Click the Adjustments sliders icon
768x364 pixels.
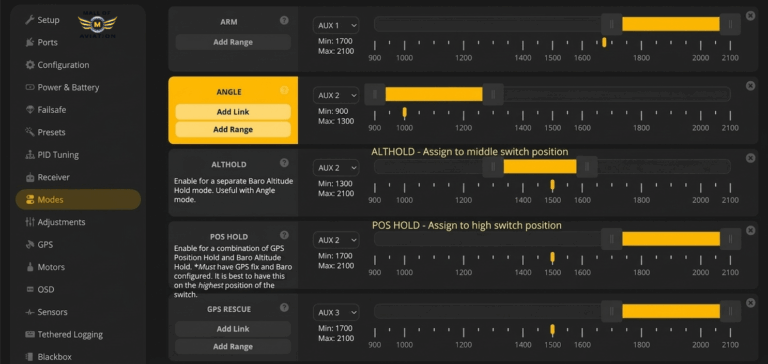click(x=30, y=222)
